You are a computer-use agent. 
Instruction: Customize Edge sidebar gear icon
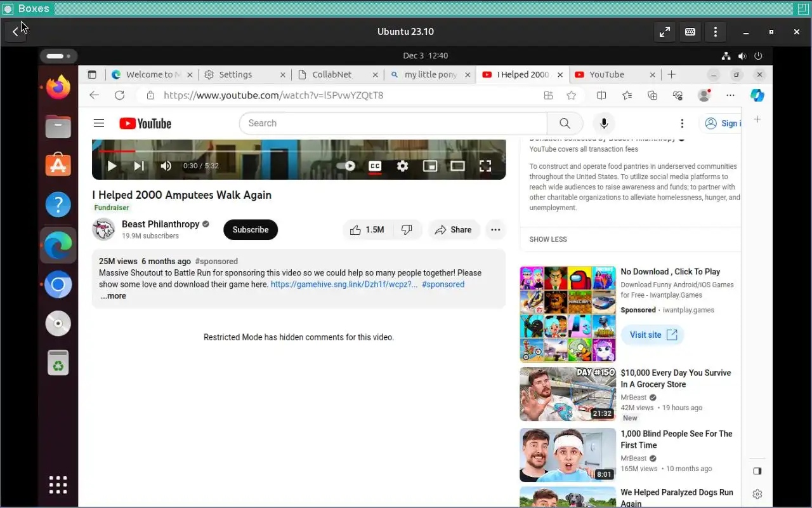tap(757, 493)
